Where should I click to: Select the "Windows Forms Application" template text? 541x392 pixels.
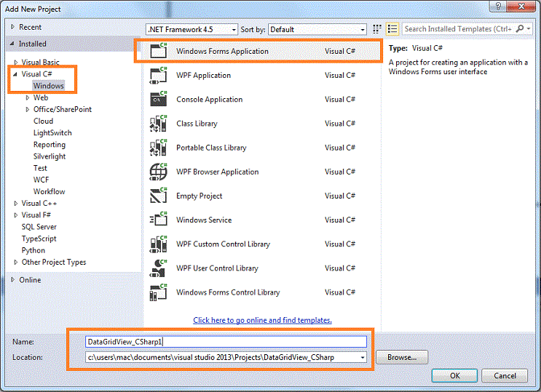(222, 51)
